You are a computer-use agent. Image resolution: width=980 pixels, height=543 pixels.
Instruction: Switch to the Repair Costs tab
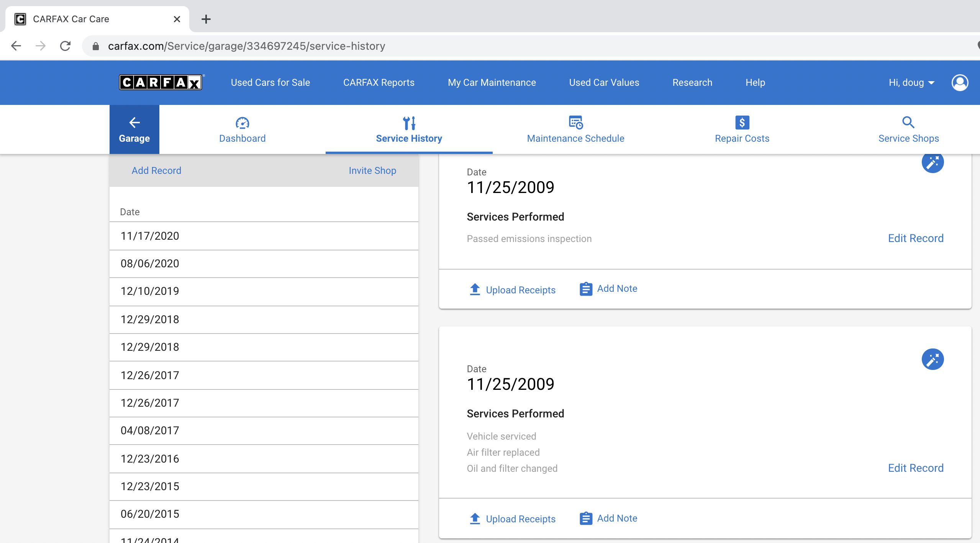(742, 129)
